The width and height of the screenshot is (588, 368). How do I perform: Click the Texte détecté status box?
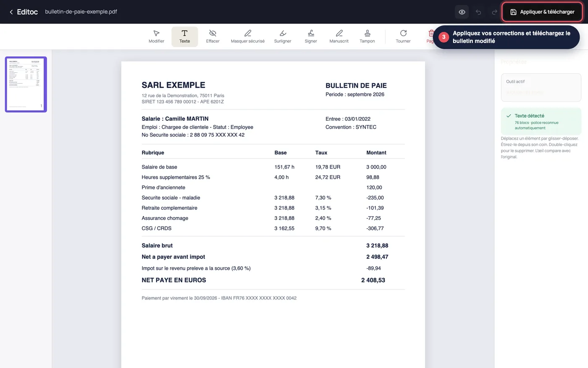tap(541, 121)
